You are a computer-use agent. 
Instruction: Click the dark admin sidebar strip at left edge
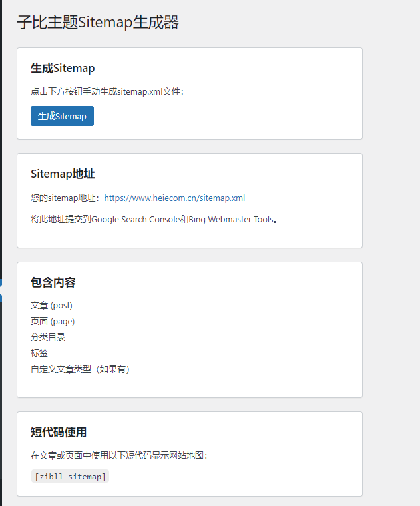pos(1,133)
